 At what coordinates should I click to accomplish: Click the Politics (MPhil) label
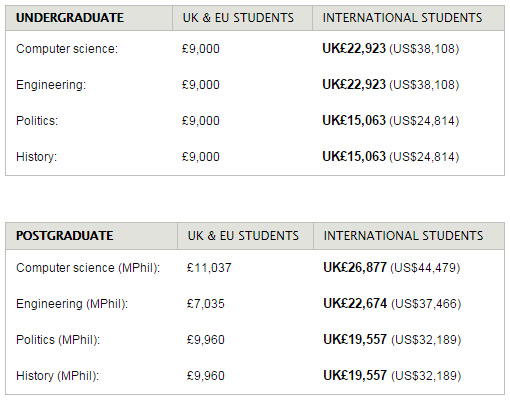tap(58, 340)
